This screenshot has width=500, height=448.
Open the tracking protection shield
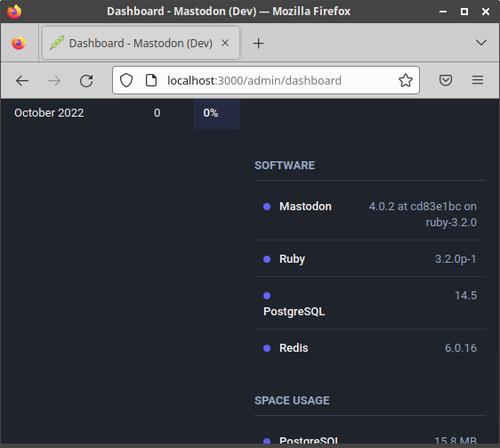tap(126, 80)
